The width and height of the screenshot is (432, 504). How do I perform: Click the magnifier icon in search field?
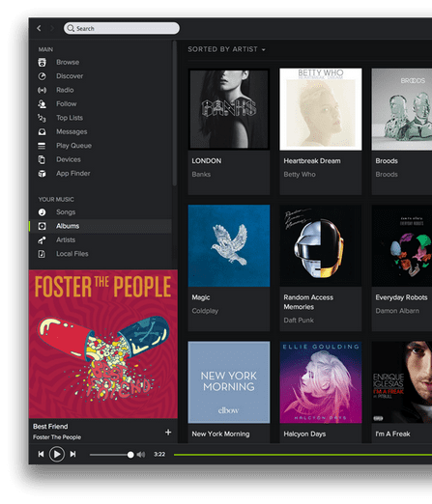click(x=71, y=28)
